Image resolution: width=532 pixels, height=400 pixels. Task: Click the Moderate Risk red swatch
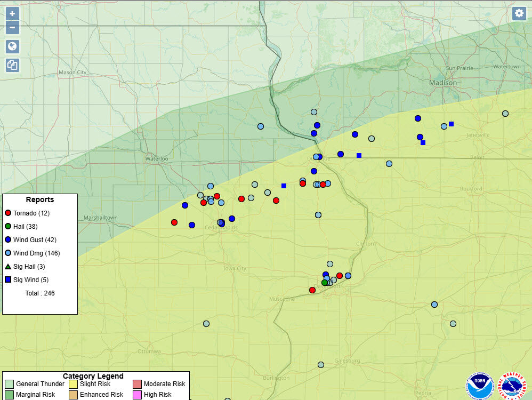click(x=138, y=384)
